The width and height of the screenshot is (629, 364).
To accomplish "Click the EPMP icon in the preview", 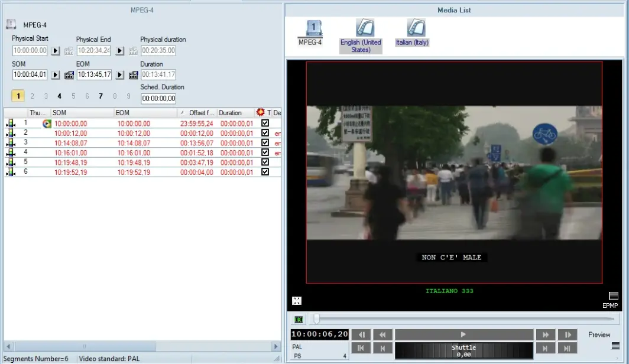I will (613, 296).
